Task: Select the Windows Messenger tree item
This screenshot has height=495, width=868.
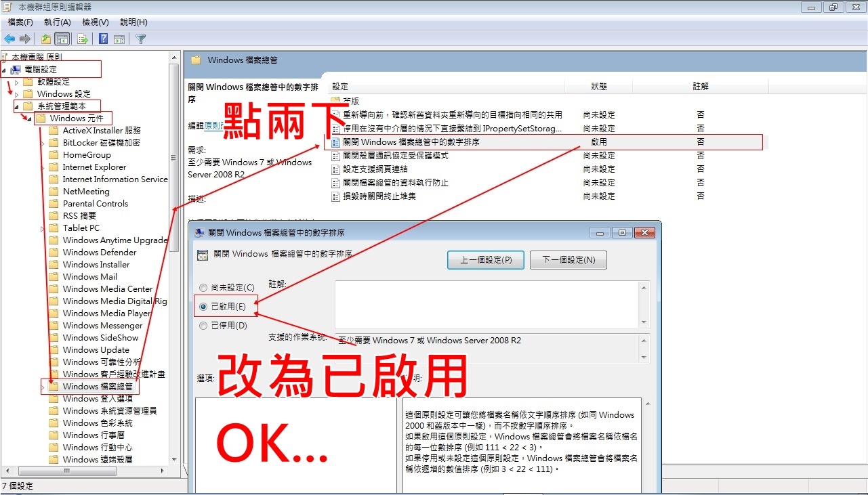Action: pos(102,325)
